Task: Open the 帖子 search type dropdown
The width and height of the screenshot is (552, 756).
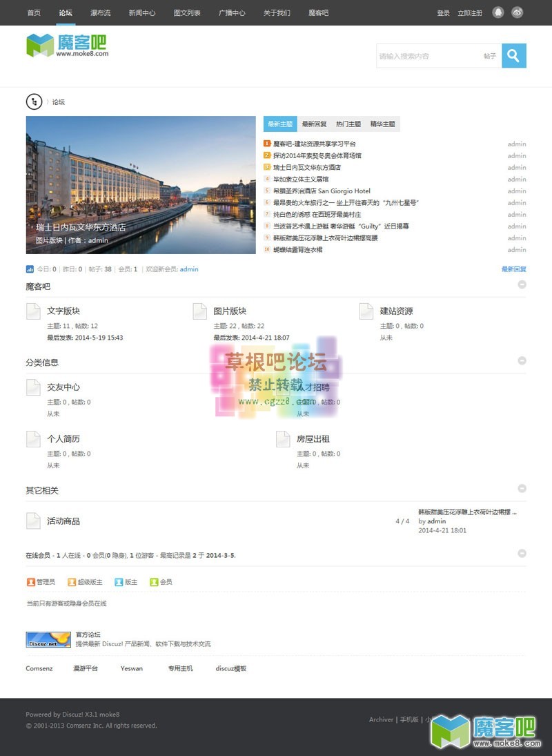Action: point(490,55)
